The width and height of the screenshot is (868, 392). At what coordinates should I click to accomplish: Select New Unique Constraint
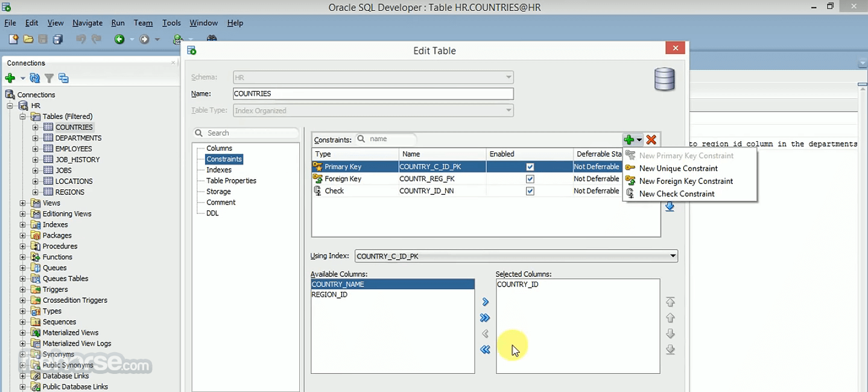(x=678, y=168)
